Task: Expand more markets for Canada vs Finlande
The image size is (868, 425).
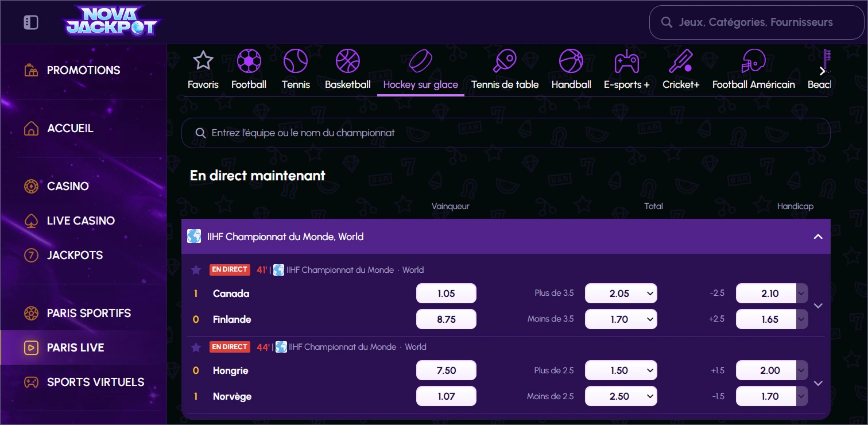Action: coord(819,306)
